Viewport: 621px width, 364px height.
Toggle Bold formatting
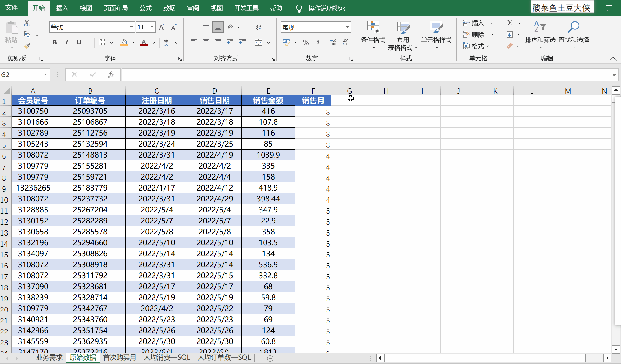click(x=55, y=42)
